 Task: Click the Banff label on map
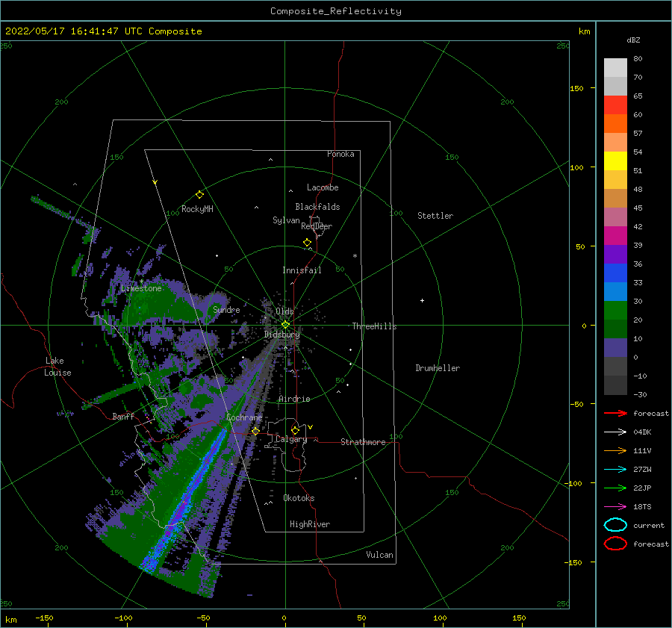click(123, 416)
